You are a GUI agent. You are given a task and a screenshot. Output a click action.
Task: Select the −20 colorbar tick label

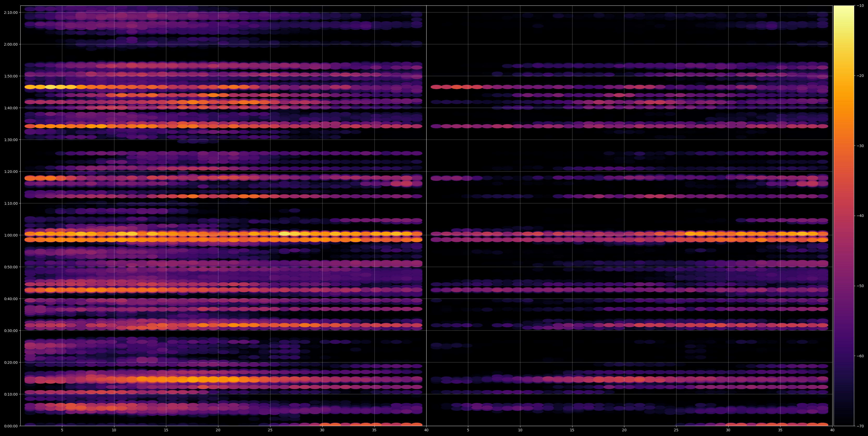(860, 76)
